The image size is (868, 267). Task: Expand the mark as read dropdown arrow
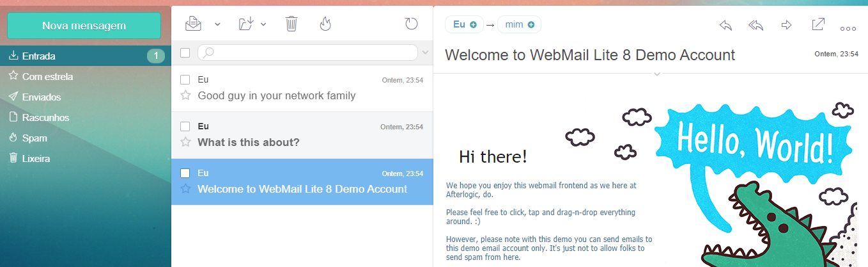[x=217, y=24]
